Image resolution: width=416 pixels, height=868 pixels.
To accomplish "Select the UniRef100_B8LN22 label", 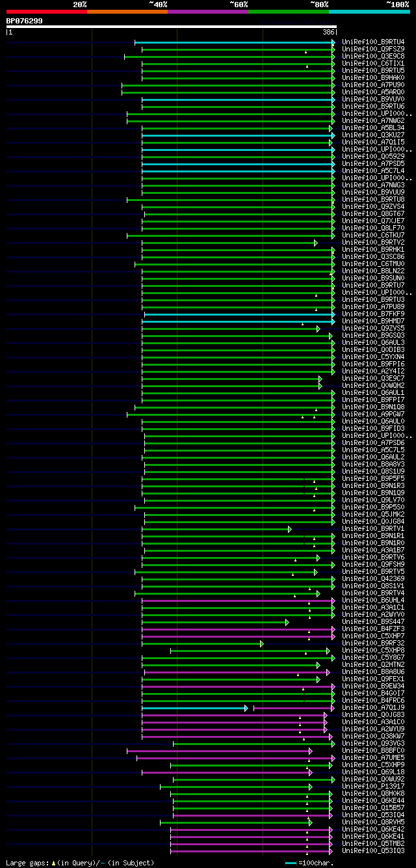I will (373, 271).
